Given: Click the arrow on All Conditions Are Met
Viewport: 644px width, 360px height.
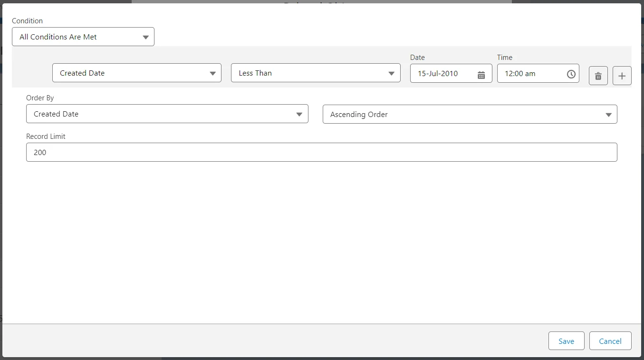Looking at the screenshot, I should (x=146, y=38).
